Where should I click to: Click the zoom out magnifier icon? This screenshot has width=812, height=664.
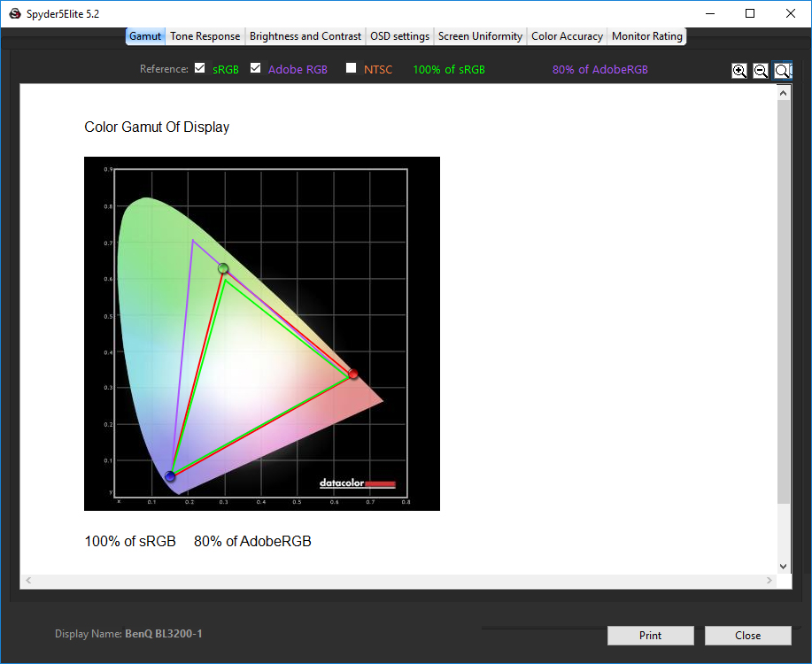[761, 71]
